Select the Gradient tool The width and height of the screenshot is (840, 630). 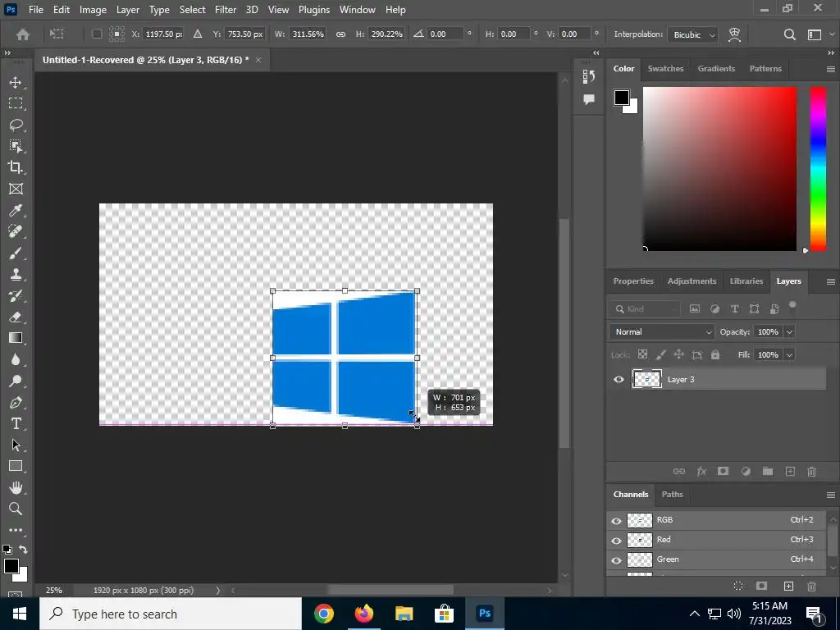coord(16,338)
